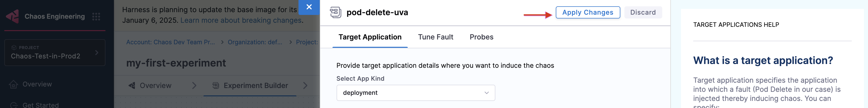The height and width of the screenshot is (108, 868).
Task: Switch to the Probes tab
Action: [481, 37]
